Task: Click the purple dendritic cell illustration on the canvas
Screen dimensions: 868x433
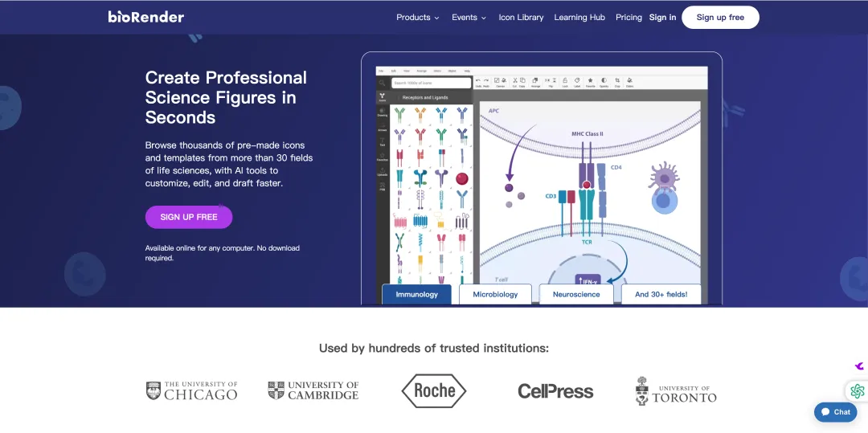Action: pyautogui.click(x=665, y=177)
